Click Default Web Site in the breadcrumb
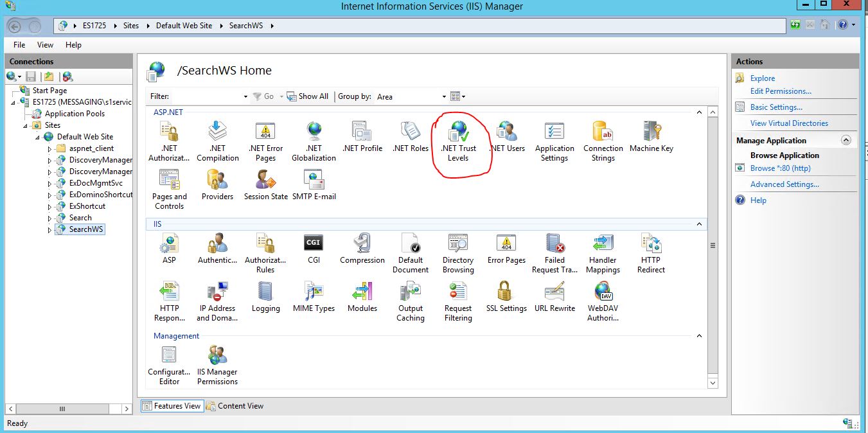The height and width of the screenshot is (433, 868). pos(184,25)
